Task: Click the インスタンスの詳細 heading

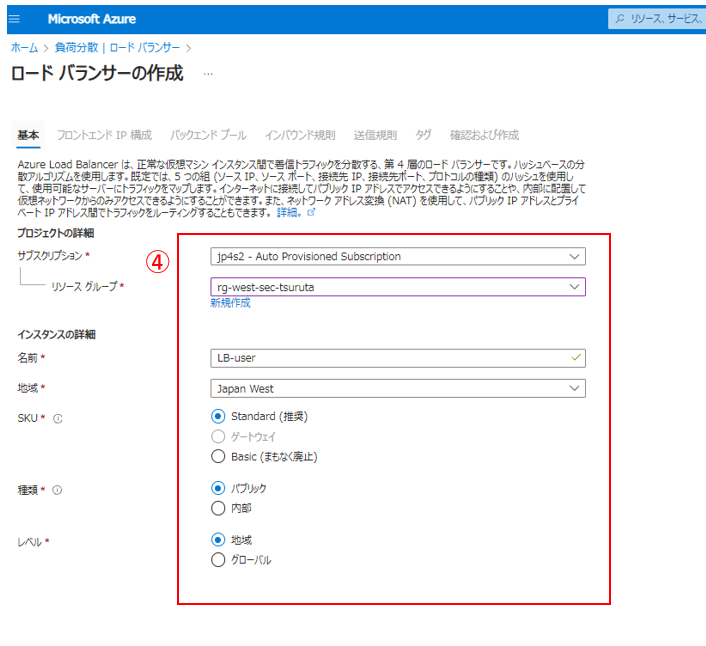Action: coord(56,334)
